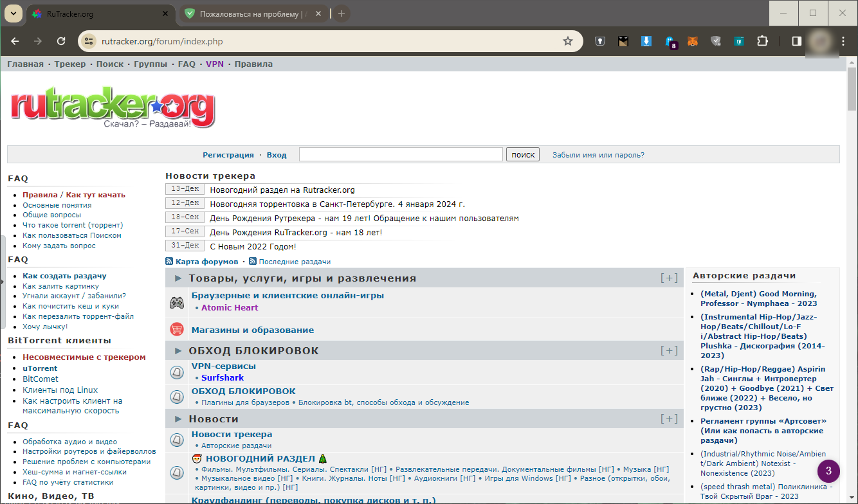Open RSS feed icon beside Карта форумов
This screenshot has width=858, height=504.
tap(169, 261)
